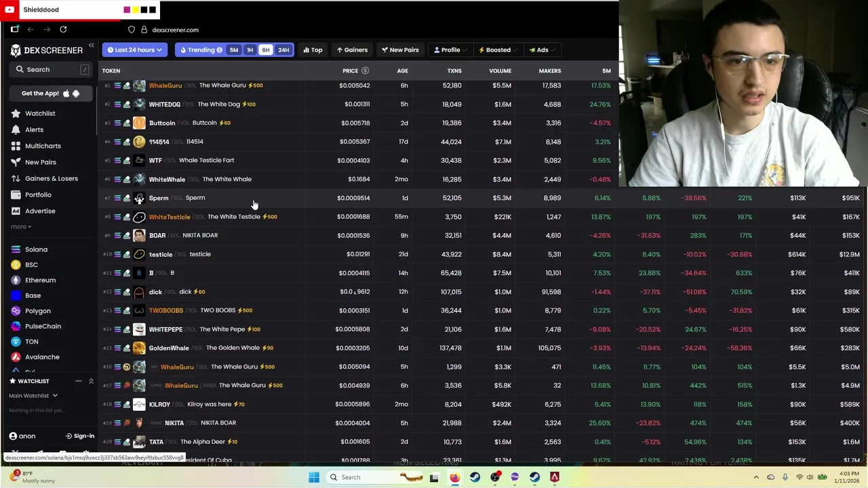This screenshot has width=868, height=488.
Task: Select the 24H trending timeframe
Action: 283,50
